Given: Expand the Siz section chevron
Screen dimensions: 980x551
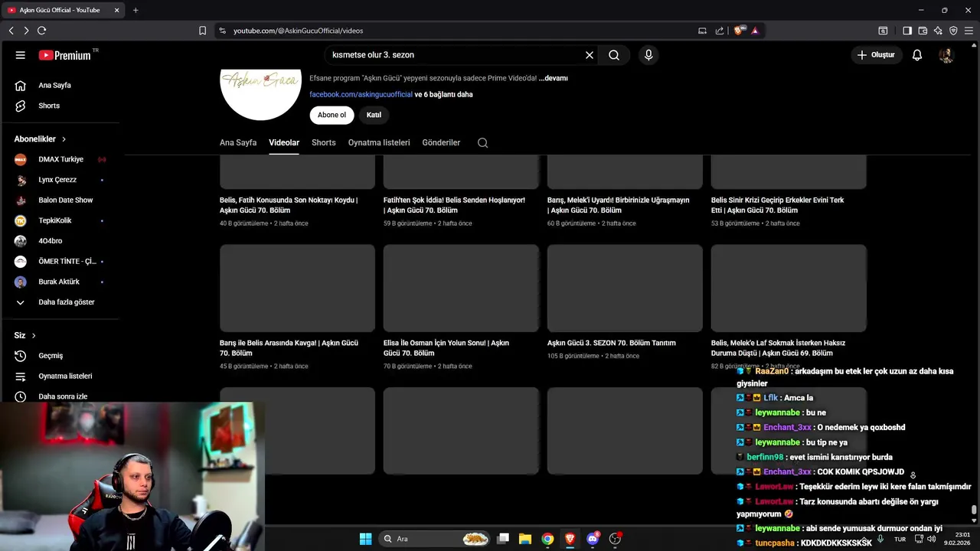Looking at the screenshot, I should click(34, 335).
